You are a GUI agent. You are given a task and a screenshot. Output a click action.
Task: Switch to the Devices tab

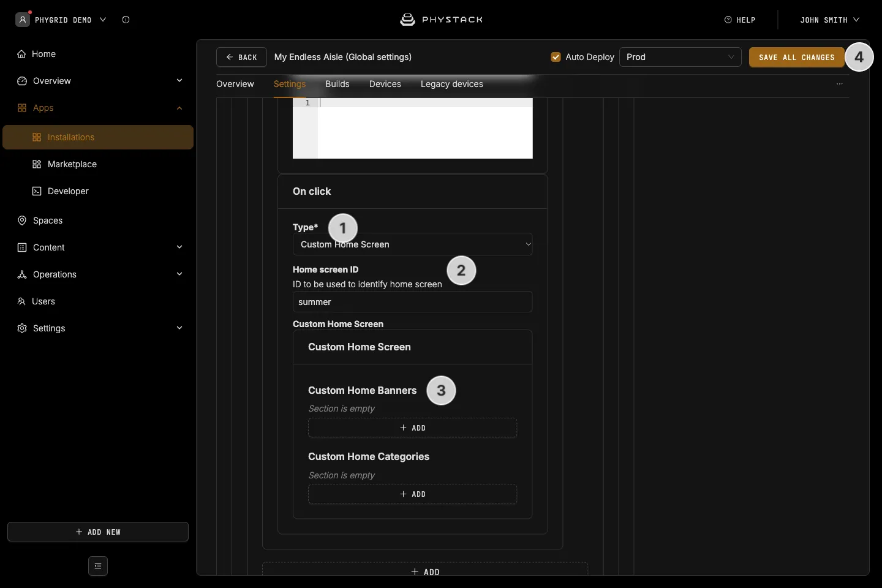(385, 84)
